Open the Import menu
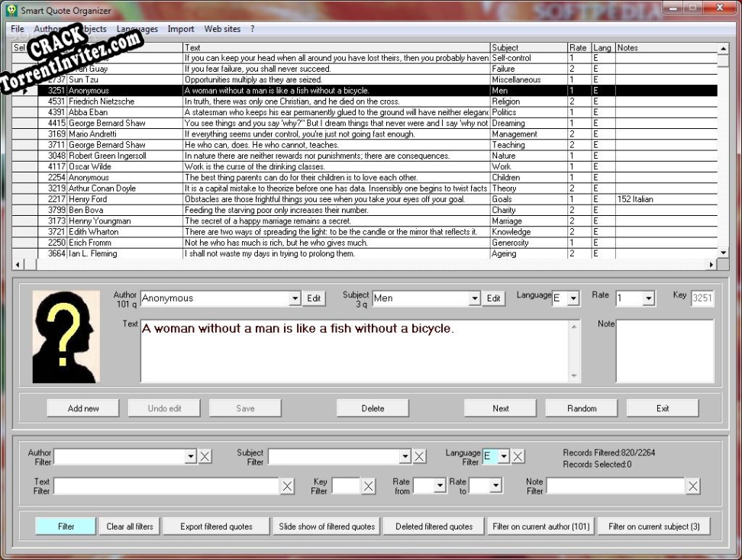The image size is (742, 560). point(181,29)
